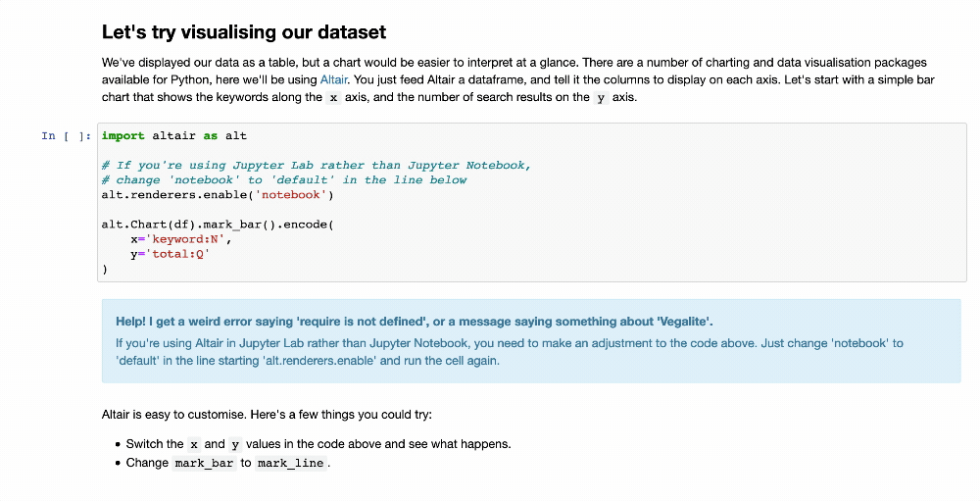
Task: Click the blue help box bold title
Action: 414,322
